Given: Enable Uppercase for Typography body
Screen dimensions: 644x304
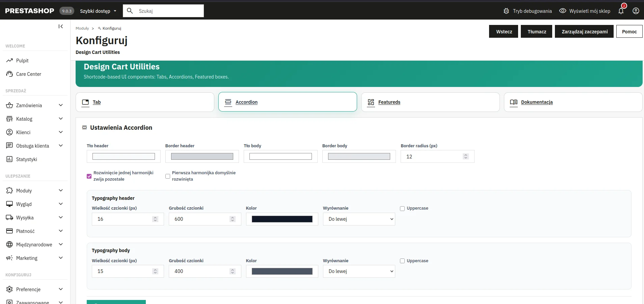Looking at the screenshot, I should coord(402,261).
